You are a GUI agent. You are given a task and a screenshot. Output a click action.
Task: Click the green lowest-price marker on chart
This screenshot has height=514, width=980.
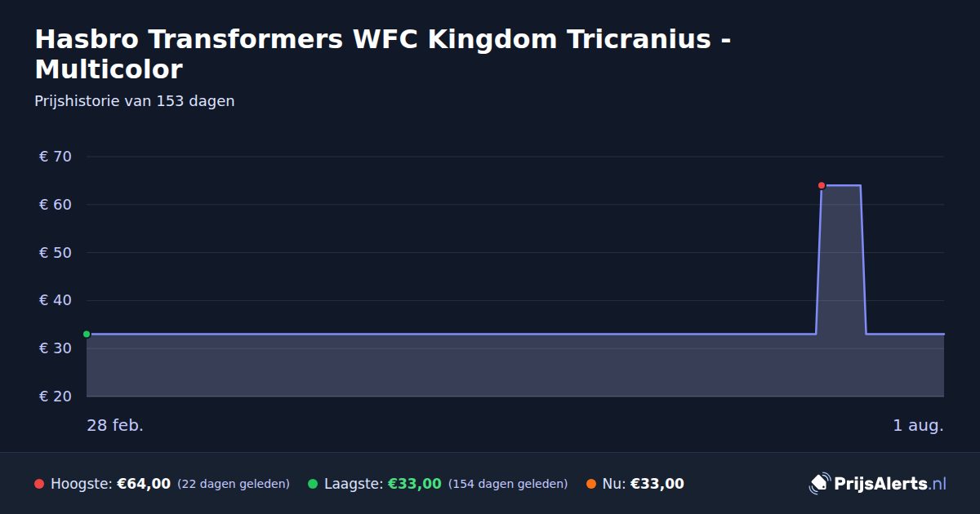(87, 334)
